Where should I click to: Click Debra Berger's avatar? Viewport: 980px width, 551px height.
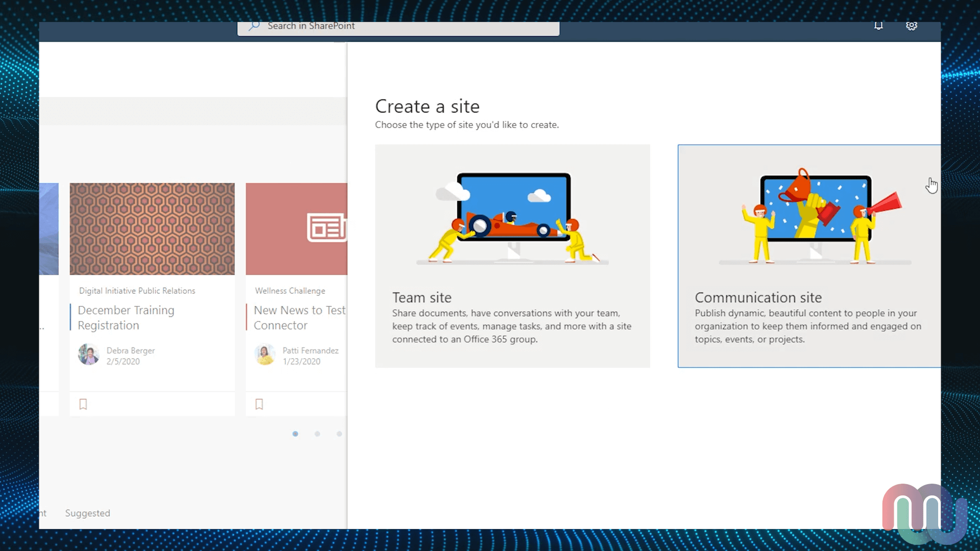click(89, 354)
